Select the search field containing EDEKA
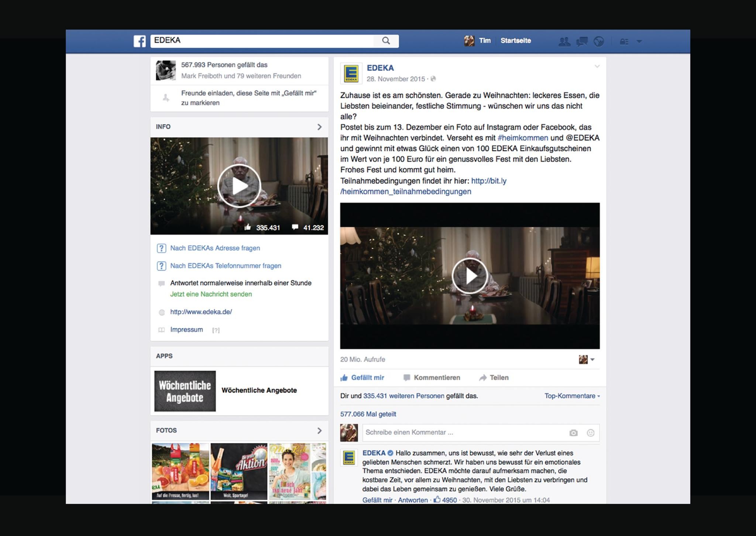The image size is (756, 536). [x=262, y=41]
